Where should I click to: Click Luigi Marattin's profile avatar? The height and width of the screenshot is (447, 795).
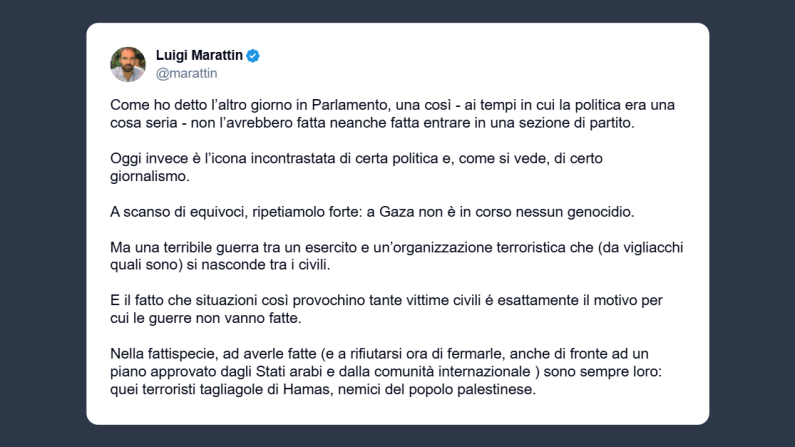point(128,64)
